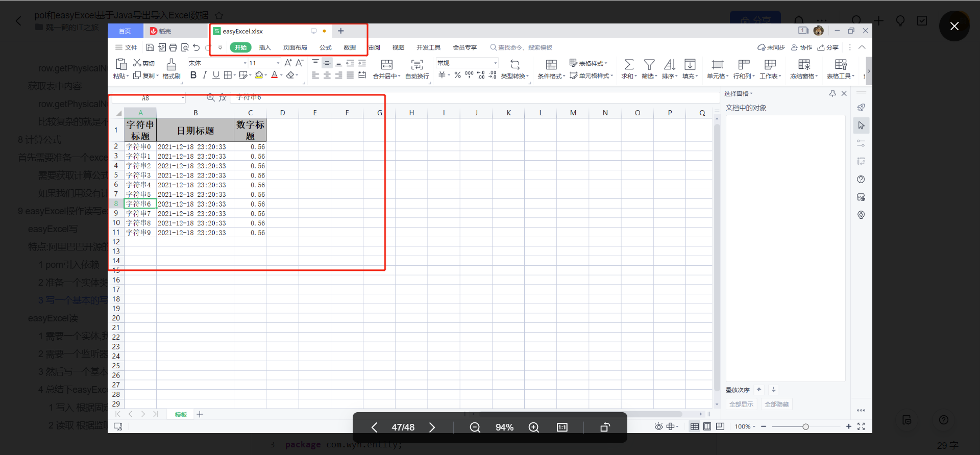Viewport: 980px width, 455px height.
Task: Click 未同步 sync status button
Action: pos(771,47)
